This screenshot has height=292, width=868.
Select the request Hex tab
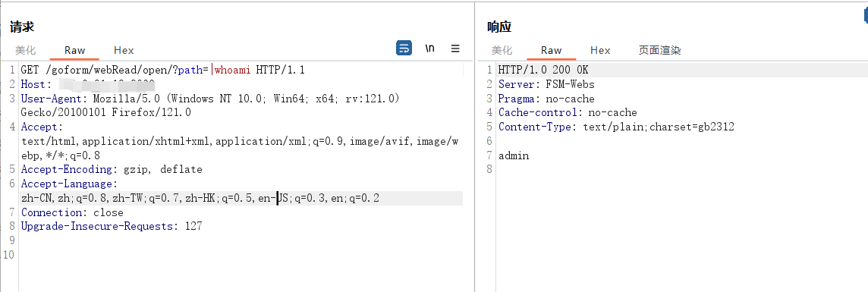pyautogui.click(x=124, y=50)
